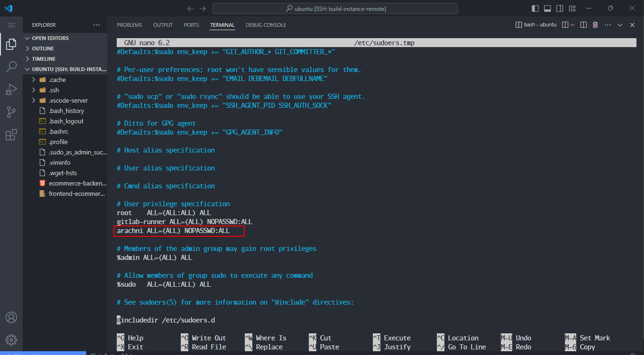Kill terminal with the trash icon
Image resolution: width=644 pixels, height=355 pixels.
pyautogui.click(x=595, y=25)
